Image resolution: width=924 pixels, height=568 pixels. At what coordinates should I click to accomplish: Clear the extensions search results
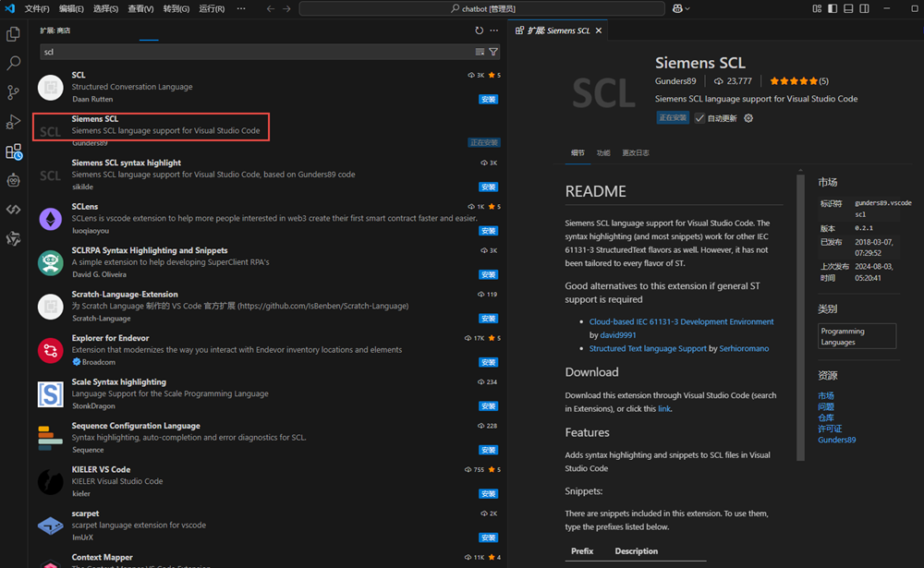(x=480, y=52)
